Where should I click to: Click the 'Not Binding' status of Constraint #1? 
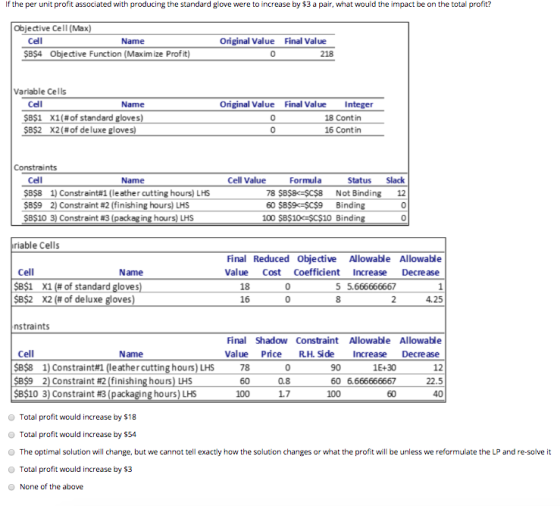358,193
